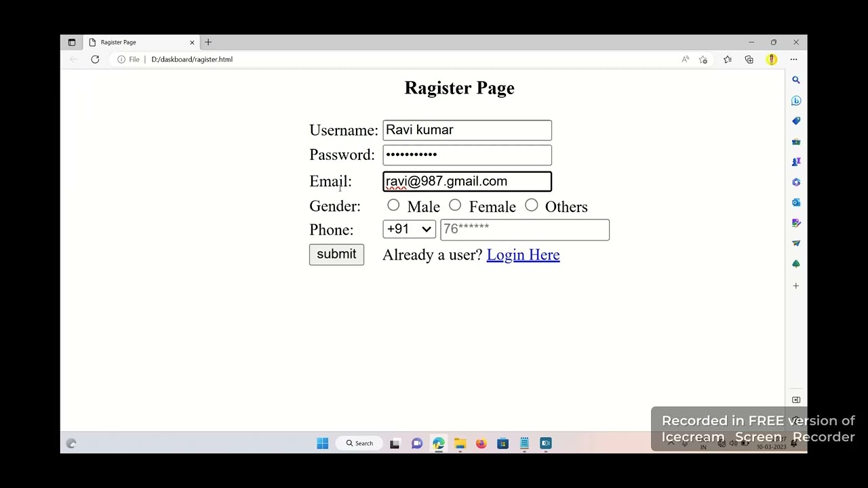Open Microsoft 365 sidebar icon
The image size is (868, 488).
pyautogui.click(x=796, y=182)
